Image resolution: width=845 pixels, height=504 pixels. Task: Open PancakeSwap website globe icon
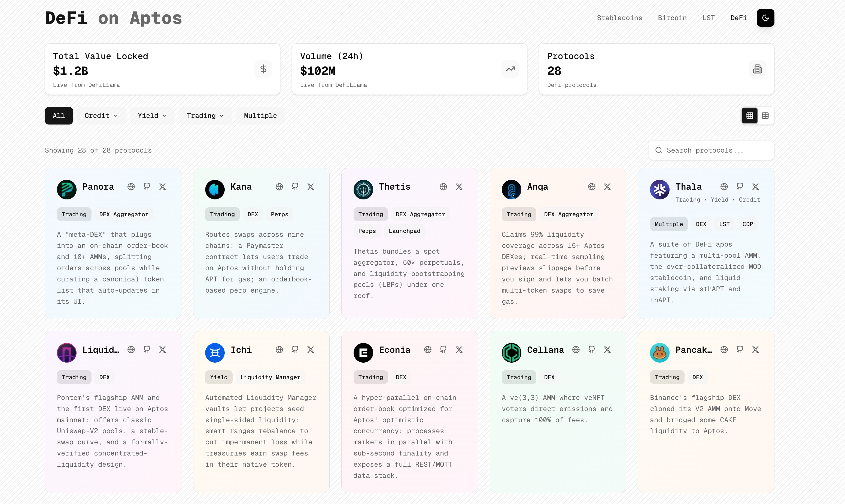point(724,350)
